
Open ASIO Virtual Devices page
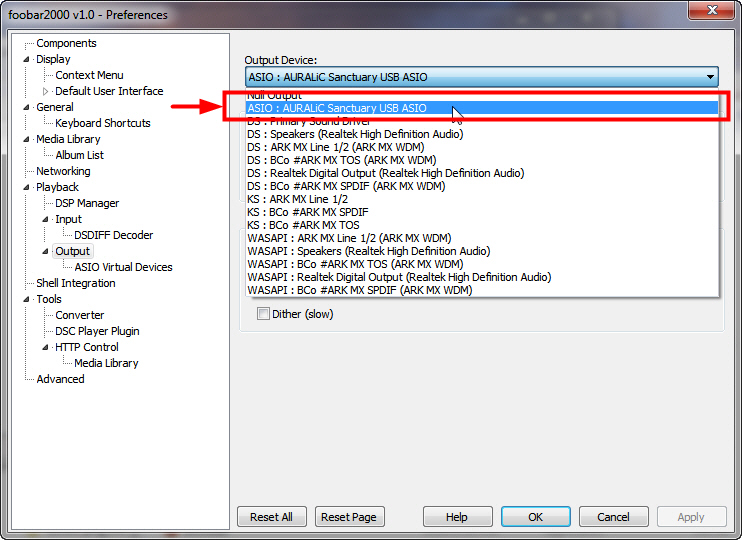(x=123, y=267)
